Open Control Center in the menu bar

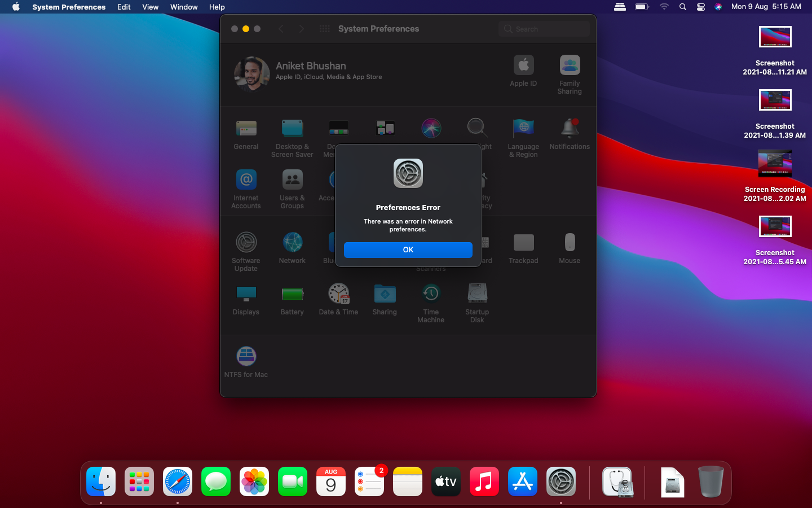(x=700, y=7)
